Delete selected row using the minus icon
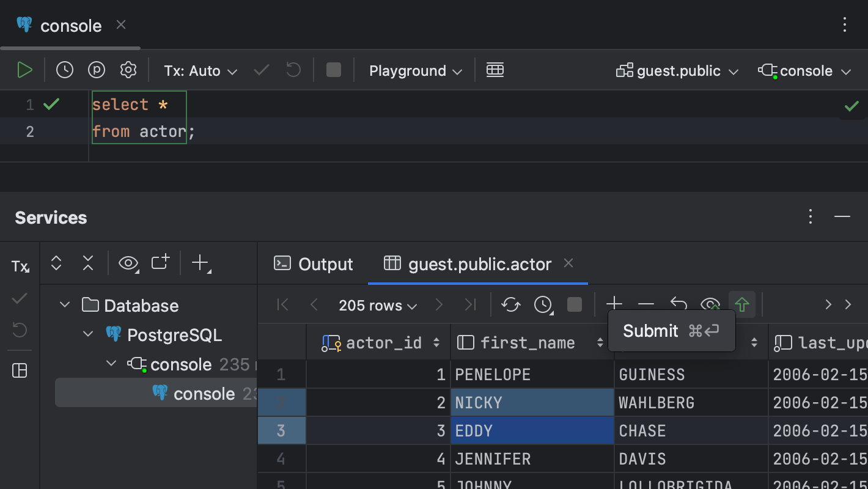This screenshot has width=868, height=489. (x=645, y=304)
